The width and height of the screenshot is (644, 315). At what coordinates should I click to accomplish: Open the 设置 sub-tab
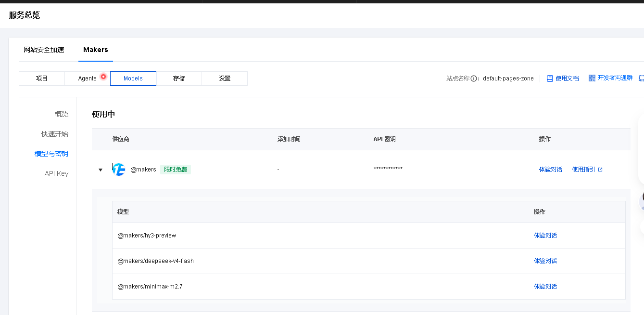pyautogui.click(x=225, y=79)
